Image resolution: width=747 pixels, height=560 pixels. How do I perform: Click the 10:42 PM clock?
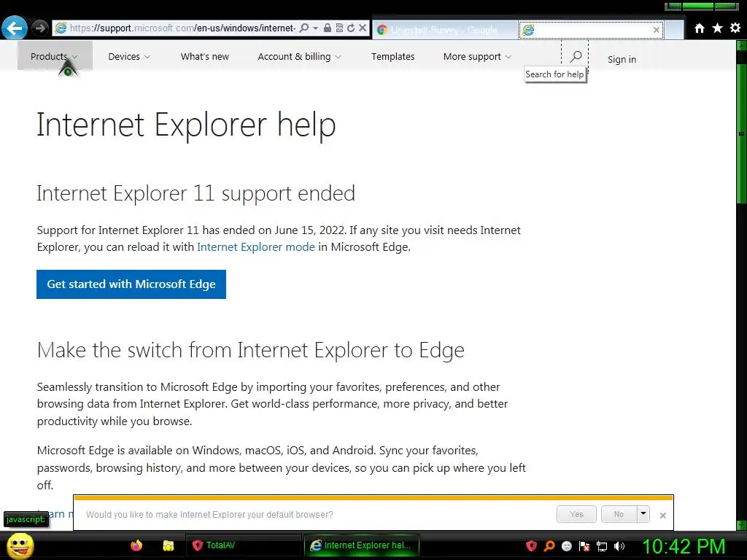684,546
